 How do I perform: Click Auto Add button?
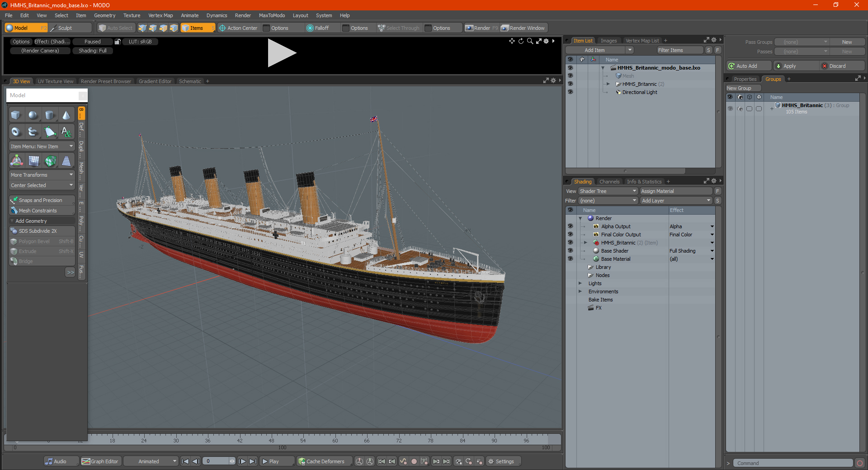pos(749,66)
